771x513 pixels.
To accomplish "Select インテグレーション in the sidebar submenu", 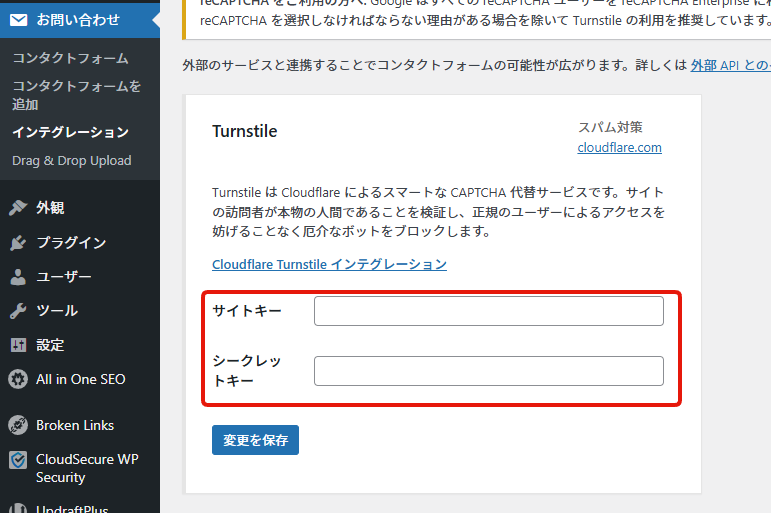I will tap(70, 132).
